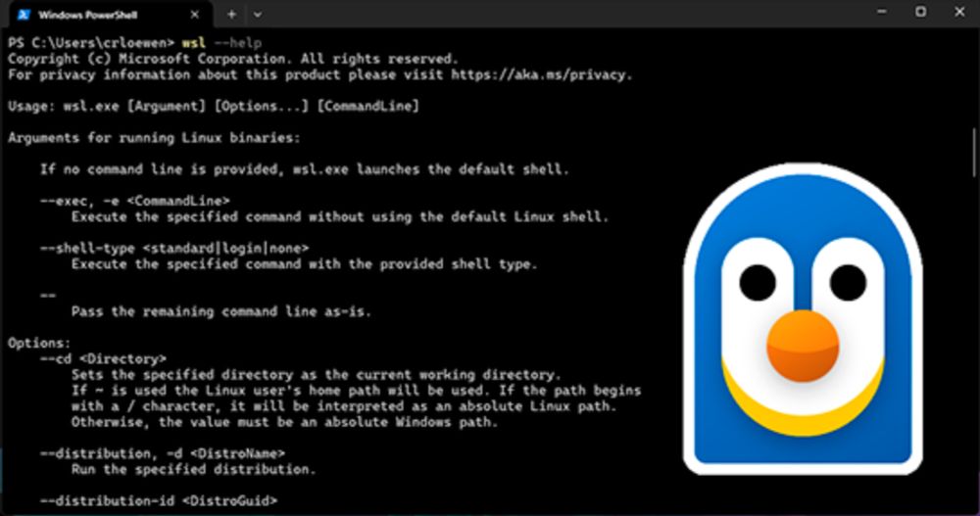The image size is (980, 516).
Task: Open the new tab profile dropdown
Action: click(258, 15)
